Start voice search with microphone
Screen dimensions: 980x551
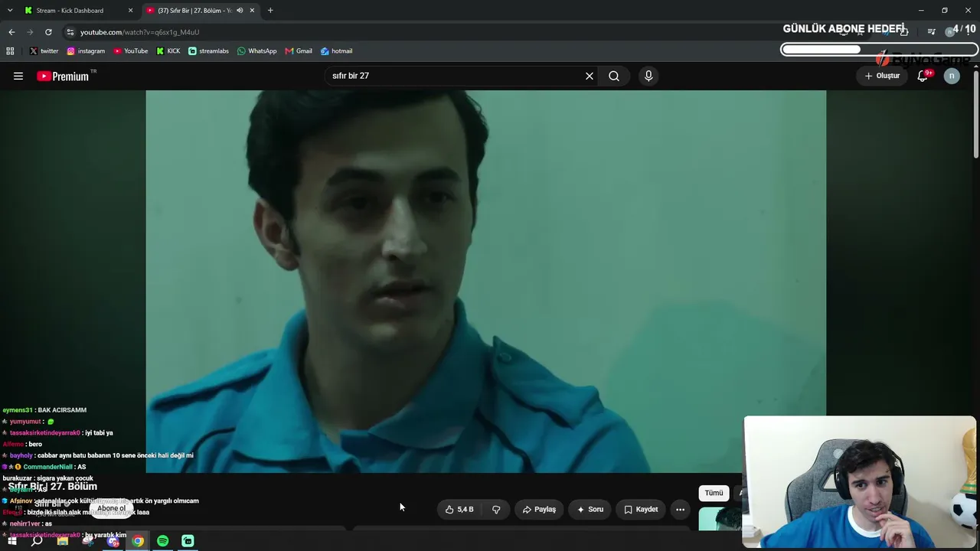pos(648,76)
